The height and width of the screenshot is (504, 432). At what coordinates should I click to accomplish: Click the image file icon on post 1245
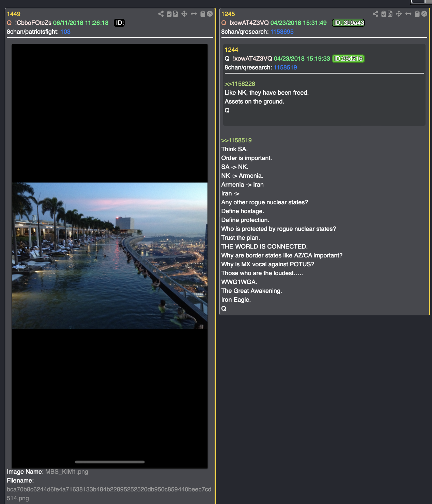coord(390,14)
